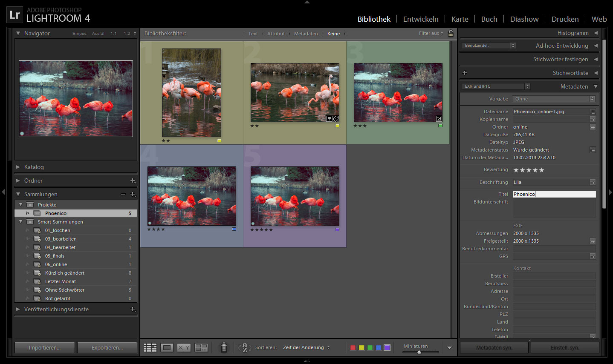Viewport: 613px width, 364px height.
Task: Toggle the blue color label in toolbar
Action: point(379,348)
